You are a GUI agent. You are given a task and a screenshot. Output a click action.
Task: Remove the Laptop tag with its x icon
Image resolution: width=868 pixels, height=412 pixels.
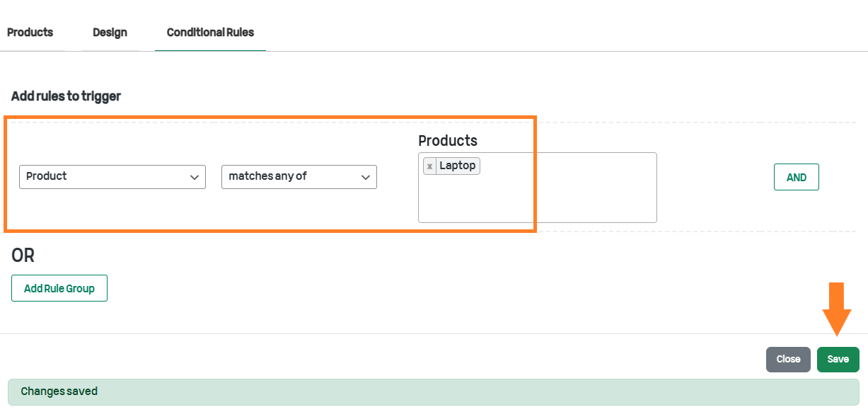click(429, 166)
